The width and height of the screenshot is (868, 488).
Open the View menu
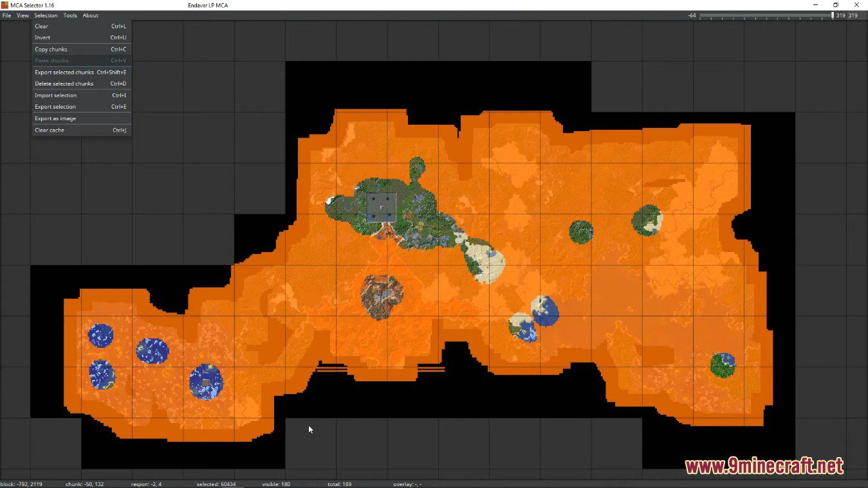[23, 15]
